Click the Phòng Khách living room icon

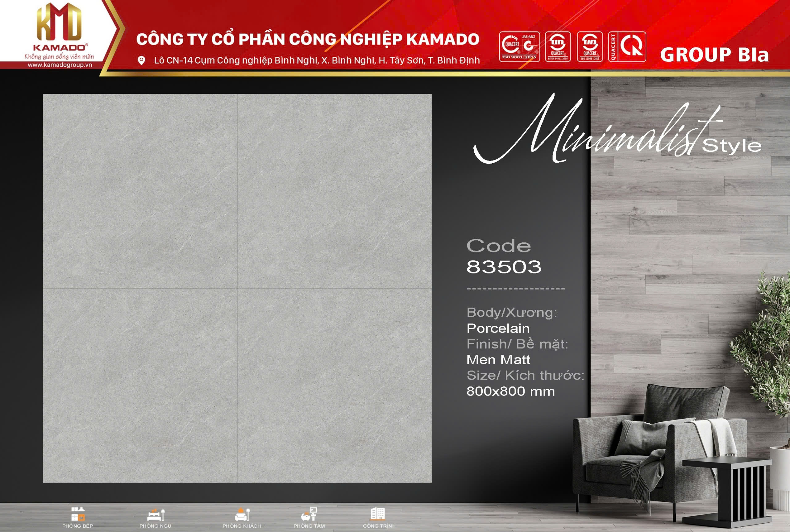pos(242,514)
